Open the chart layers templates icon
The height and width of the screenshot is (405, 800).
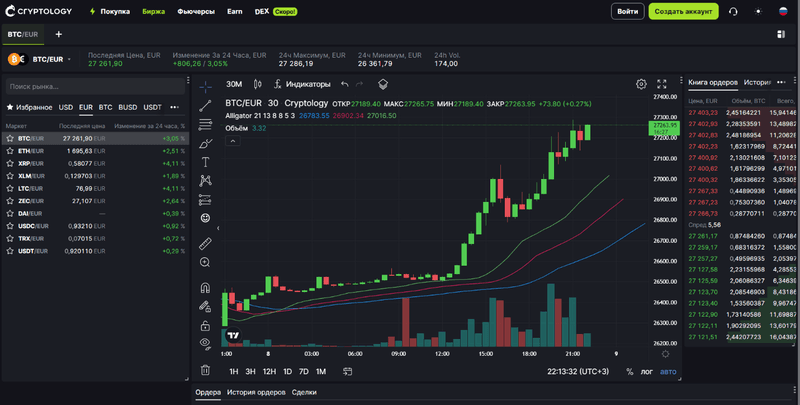383,84
